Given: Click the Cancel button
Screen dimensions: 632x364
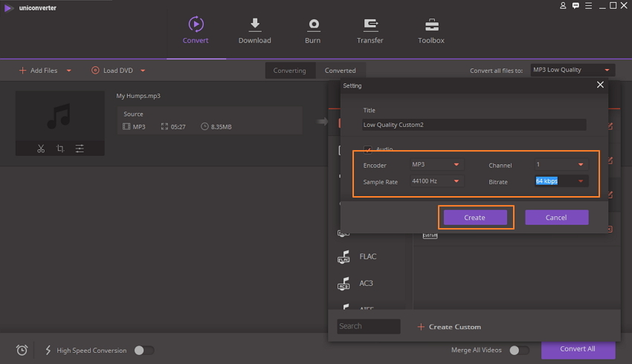Looking at the screenshot, I should point(557,218).
